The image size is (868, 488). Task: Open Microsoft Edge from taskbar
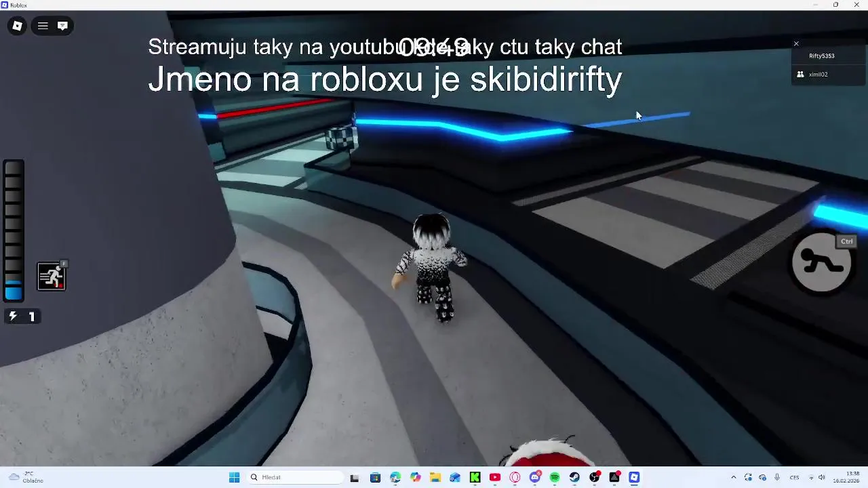pos(395,478)
